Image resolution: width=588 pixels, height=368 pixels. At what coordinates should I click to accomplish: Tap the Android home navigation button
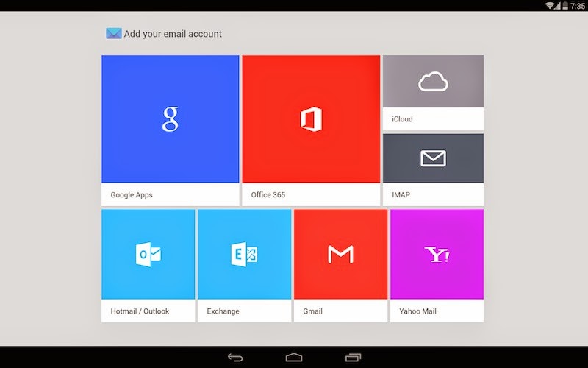pyautogui.click(x=294, y=358)
